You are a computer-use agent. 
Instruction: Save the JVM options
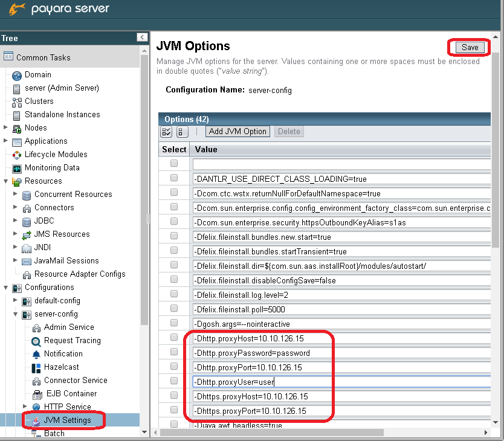tap(470, 47)
